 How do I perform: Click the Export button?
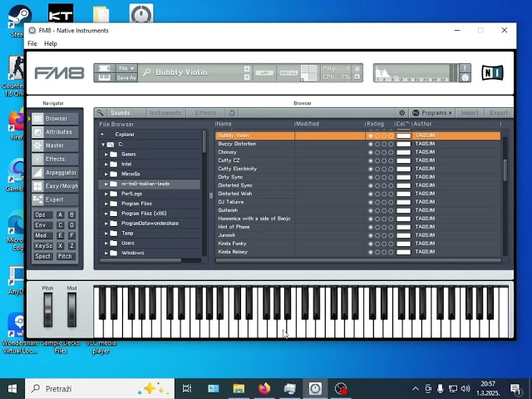(x=499, y=113)
